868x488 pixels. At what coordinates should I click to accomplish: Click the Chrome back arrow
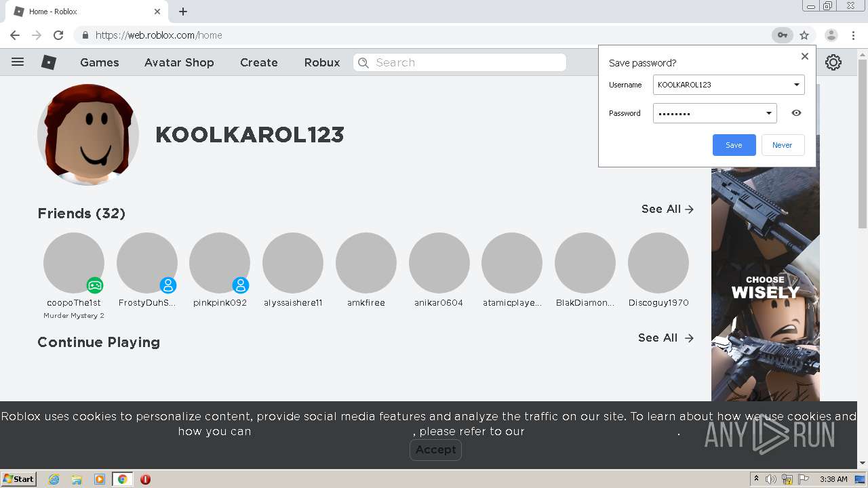(15, 35)
